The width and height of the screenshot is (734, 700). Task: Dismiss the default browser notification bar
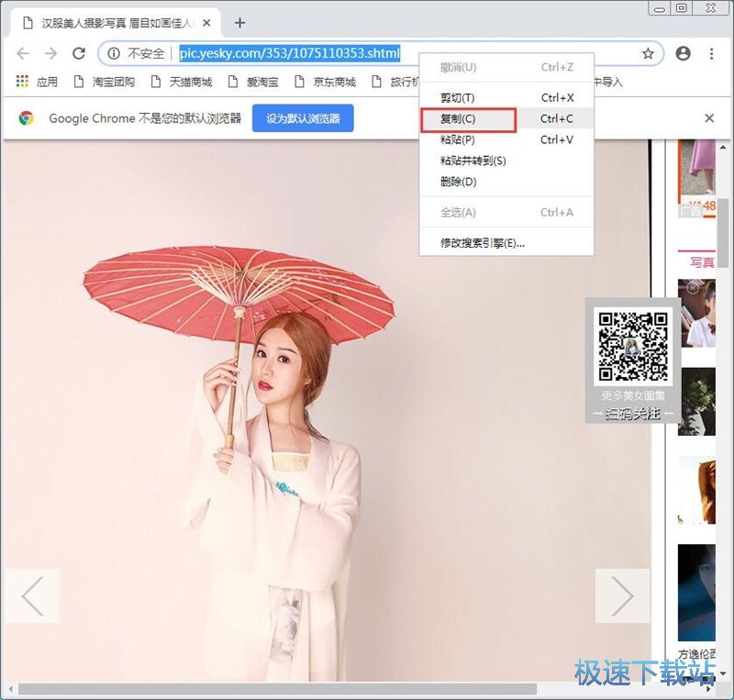(x=709, y=118)
